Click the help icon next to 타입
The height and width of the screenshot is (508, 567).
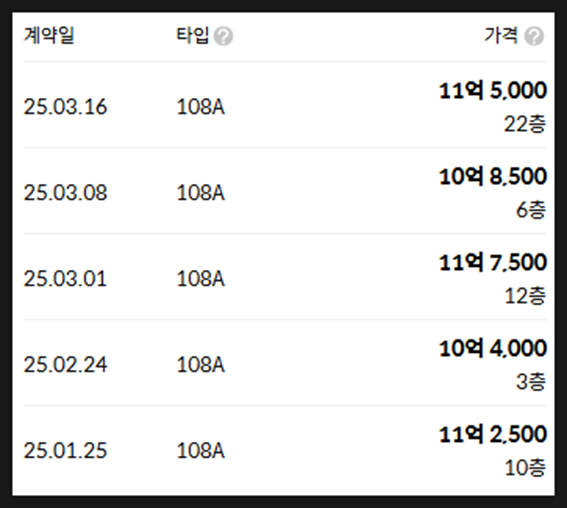point(223,36)
